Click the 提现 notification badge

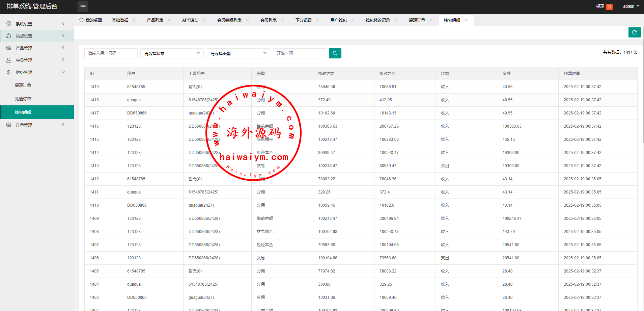(x=609, y=7)
